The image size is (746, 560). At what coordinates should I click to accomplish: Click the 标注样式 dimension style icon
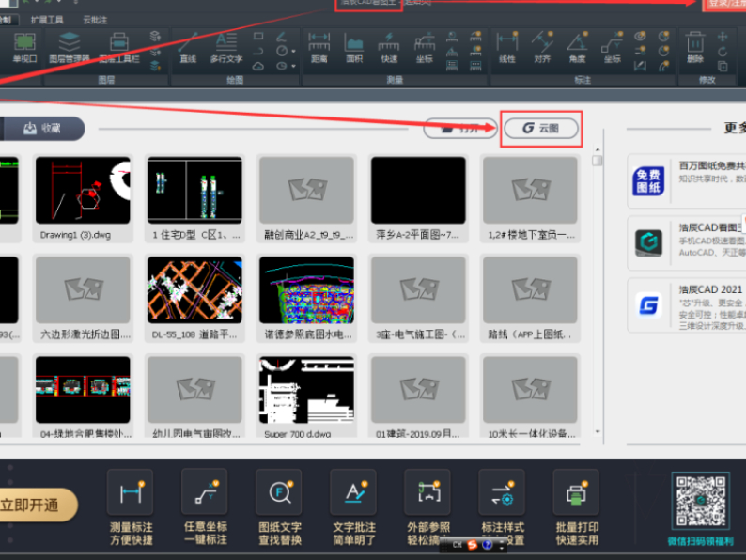click(x=502, y=492)
